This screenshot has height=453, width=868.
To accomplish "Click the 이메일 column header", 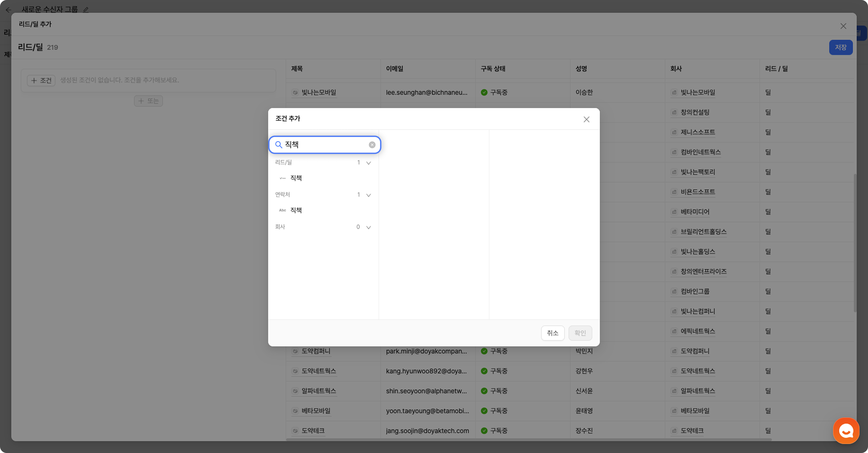I will (x=395, y=69).
